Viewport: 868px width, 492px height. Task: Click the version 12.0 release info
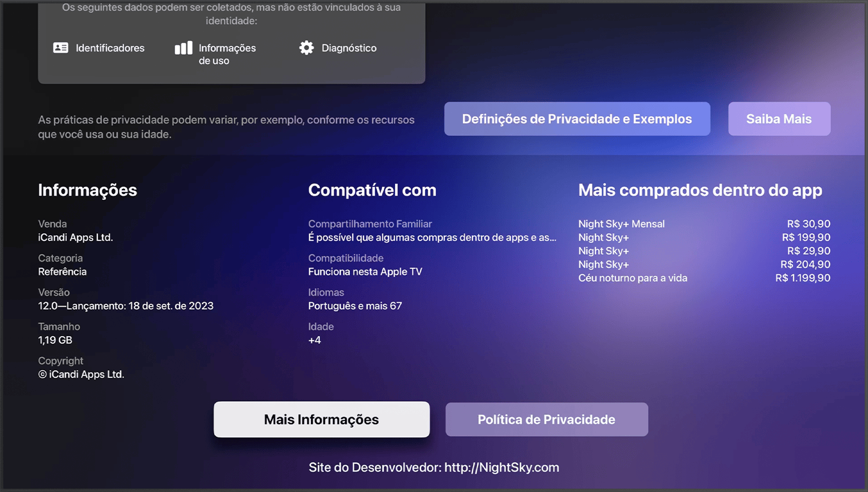[x=126, y=306]
